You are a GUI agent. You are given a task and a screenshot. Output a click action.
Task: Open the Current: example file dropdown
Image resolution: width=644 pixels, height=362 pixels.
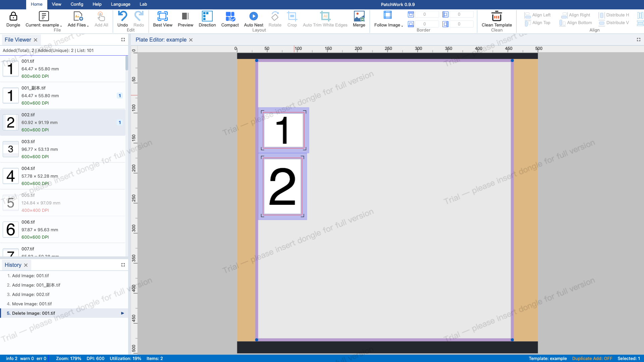click(44, 19)
